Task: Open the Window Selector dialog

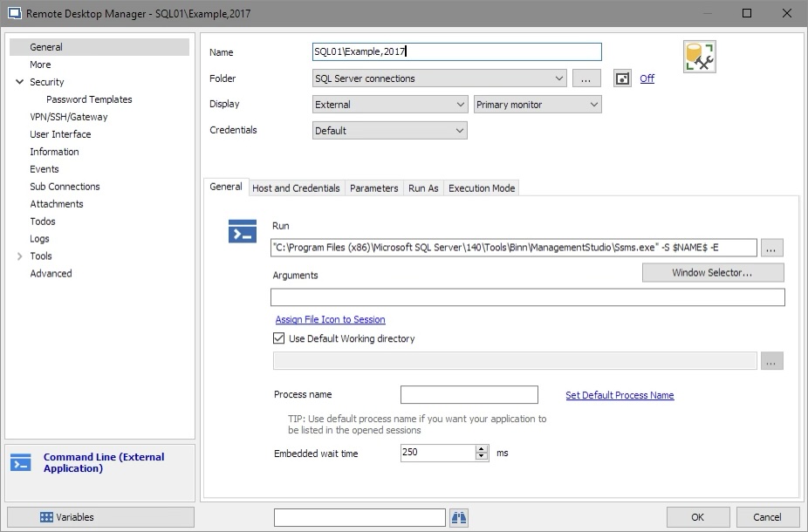Action: tap(713, 272)
